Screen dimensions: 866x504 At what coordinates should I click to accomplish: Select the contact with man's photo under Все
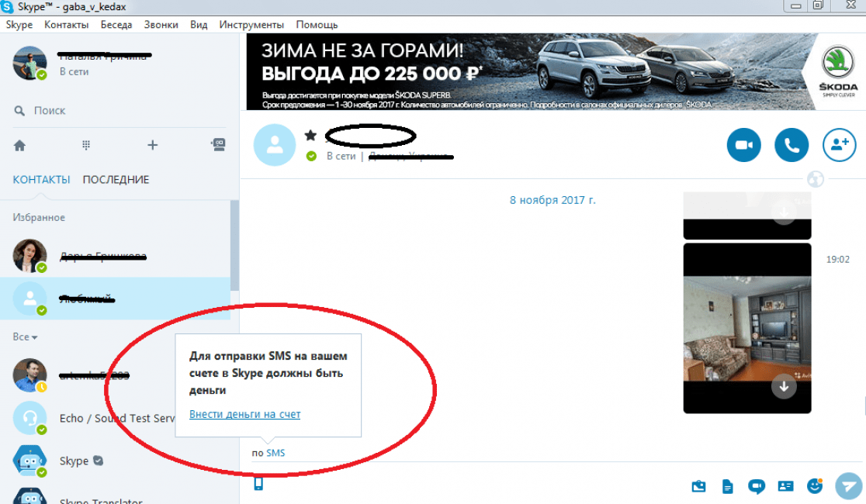[x=115, y=375]
